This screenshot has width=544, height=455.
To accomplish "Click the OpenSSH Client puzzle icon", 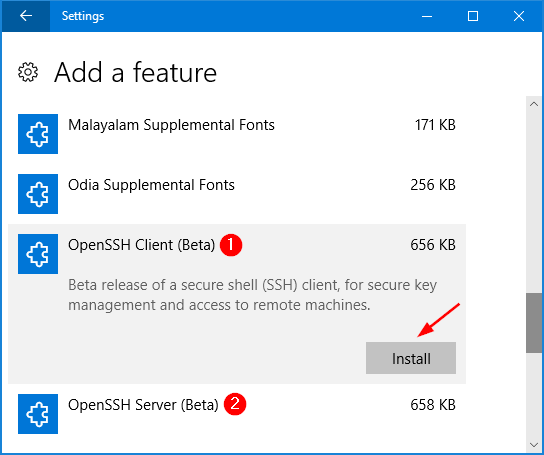I will point(38,254).
